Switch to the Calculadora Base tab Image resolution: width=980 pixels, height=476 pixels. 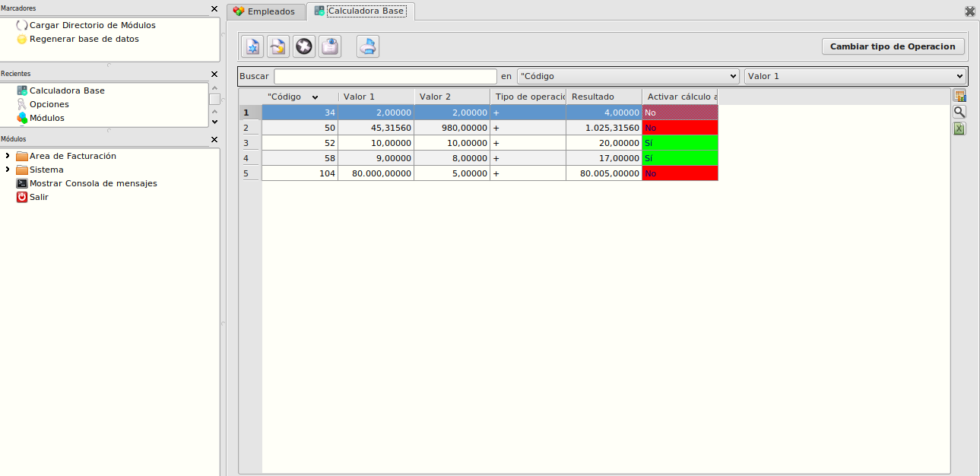pos(360,11)
